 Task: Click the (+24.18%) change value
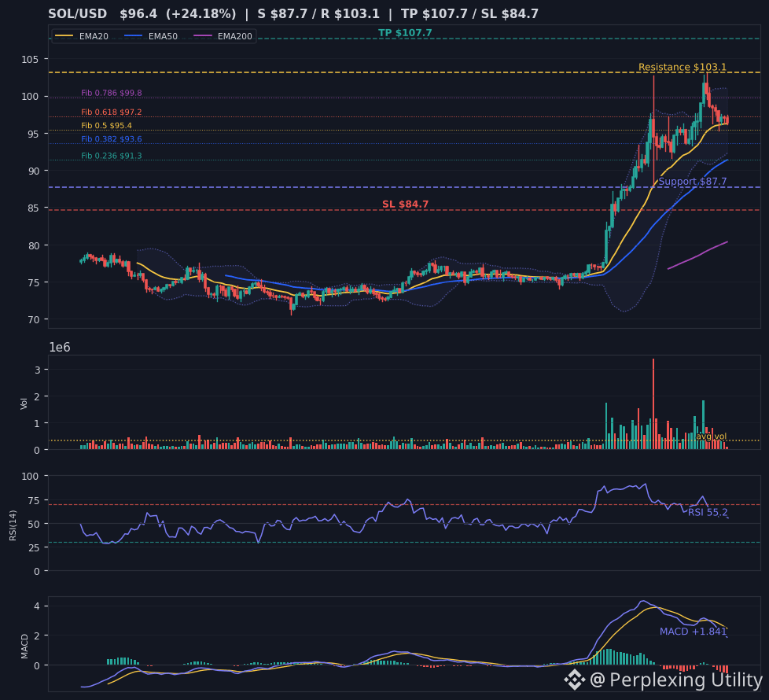point(201,13)
